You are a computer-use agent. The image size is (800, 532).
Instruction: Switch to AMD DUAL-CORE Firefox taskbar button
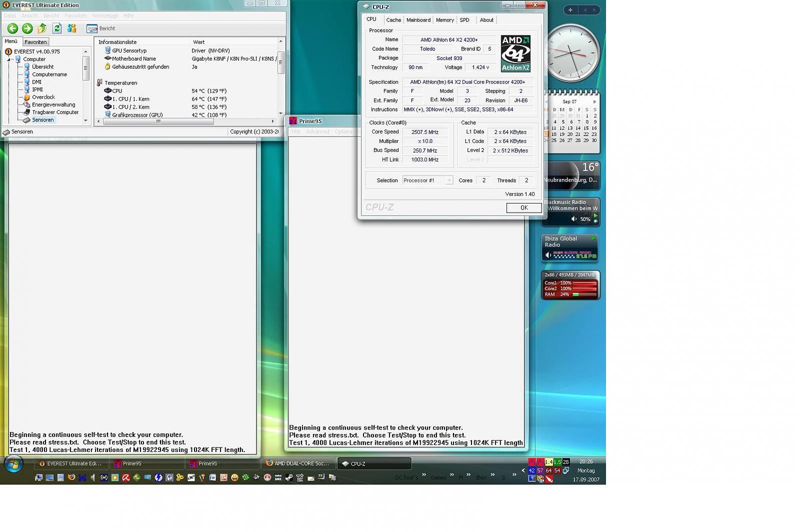[298, 464]
